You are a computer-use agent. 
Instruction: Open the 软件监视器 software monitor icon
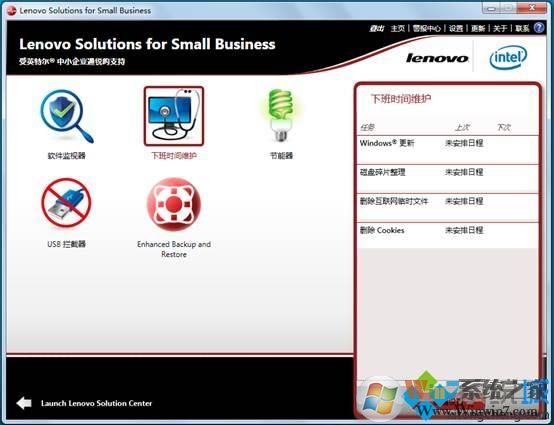coord(67,116)
